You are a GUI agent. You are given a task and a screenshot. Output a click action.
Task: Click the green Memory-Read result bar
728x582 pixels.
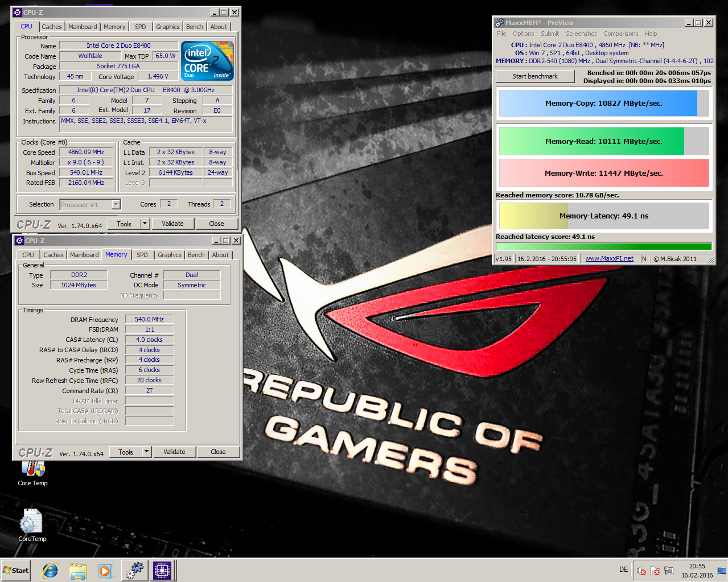tap(604, 141)
